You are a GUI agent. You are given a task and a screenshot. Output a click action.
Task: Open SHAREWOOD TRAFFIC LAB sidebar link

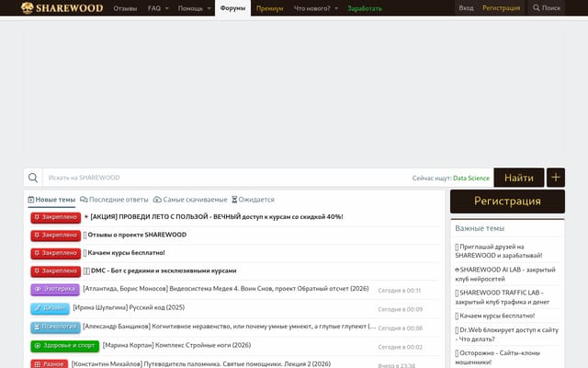503,297
